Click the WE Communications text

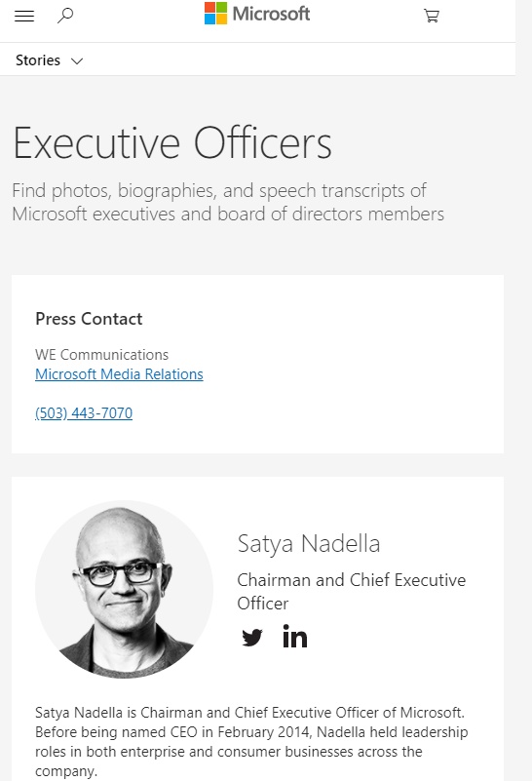point(101,355)
